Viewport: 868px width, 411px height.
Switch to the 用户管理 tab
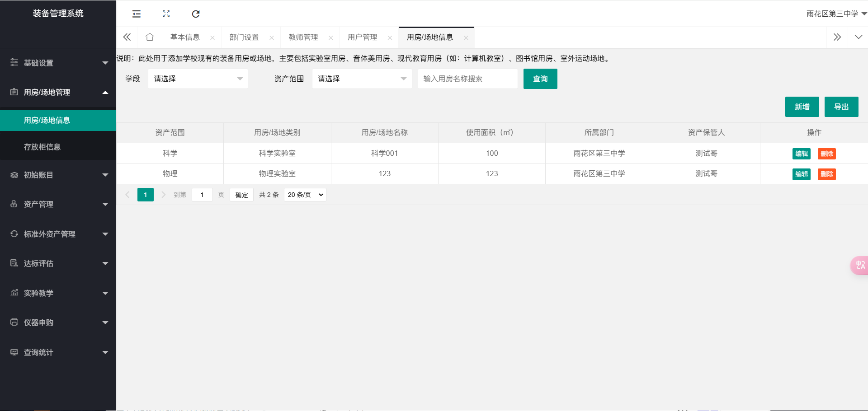pyautogui.click(x=362, y=37)
